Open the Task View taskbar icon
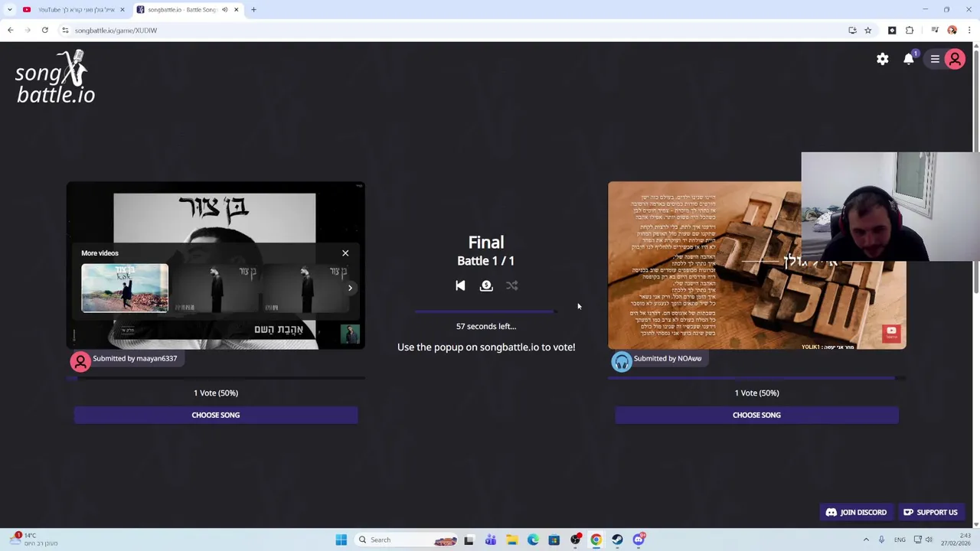980x551 pixels. click(469, 540)
